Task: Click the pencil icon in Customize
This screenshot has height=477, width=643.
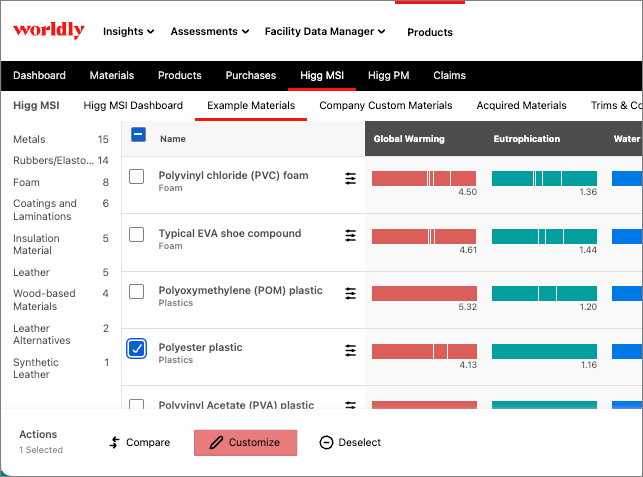Action: pos(216,442)
